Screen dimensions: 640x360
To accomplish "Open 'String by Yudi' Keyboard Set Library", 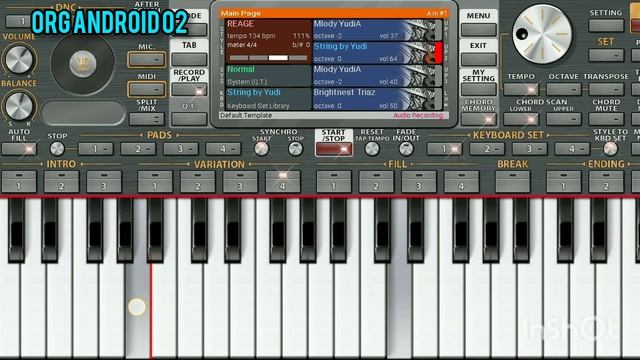I will 268,99.
